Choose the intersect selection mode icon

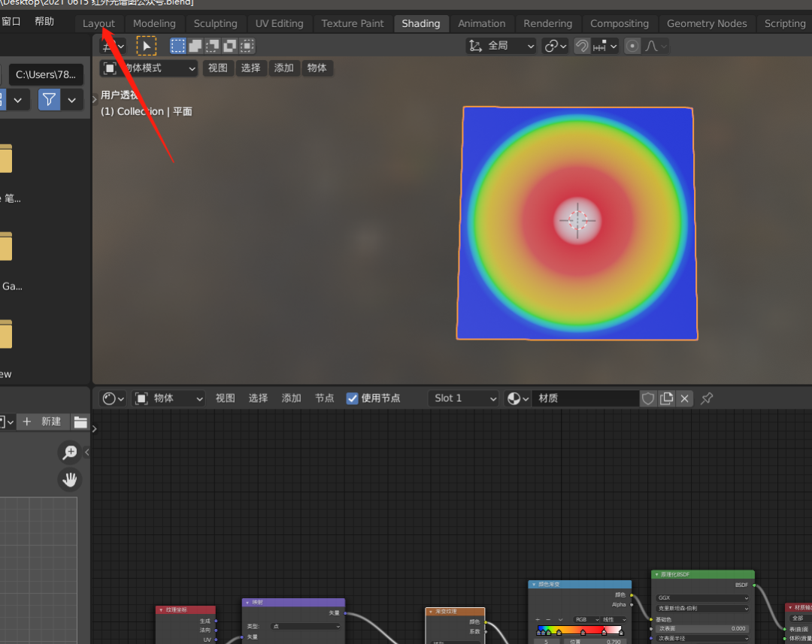coord(247,46)
